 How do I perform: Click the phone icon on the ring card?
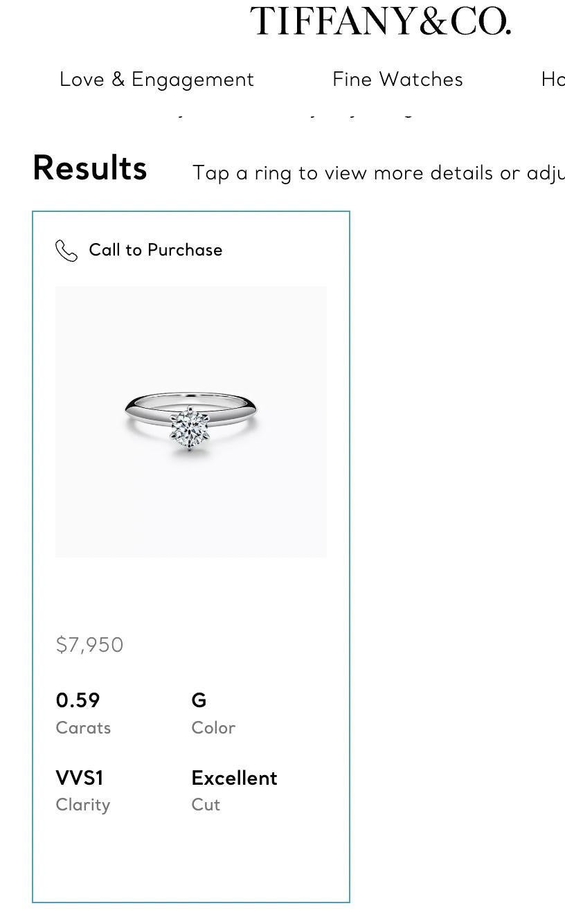coord(66,251)
